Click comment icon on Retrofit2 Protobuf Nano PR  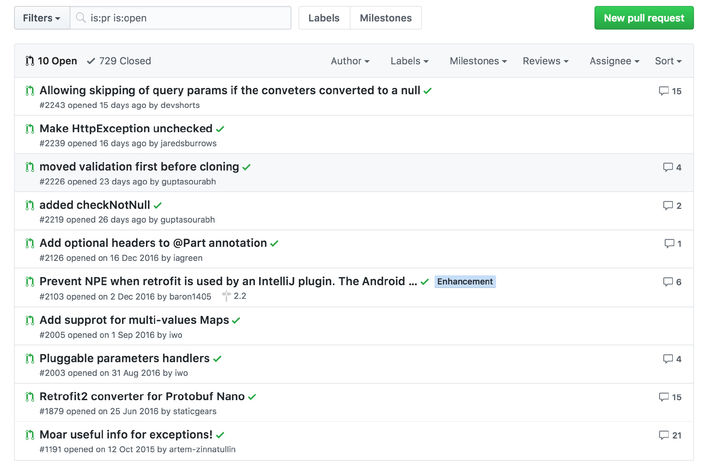[x=664, y=397]
